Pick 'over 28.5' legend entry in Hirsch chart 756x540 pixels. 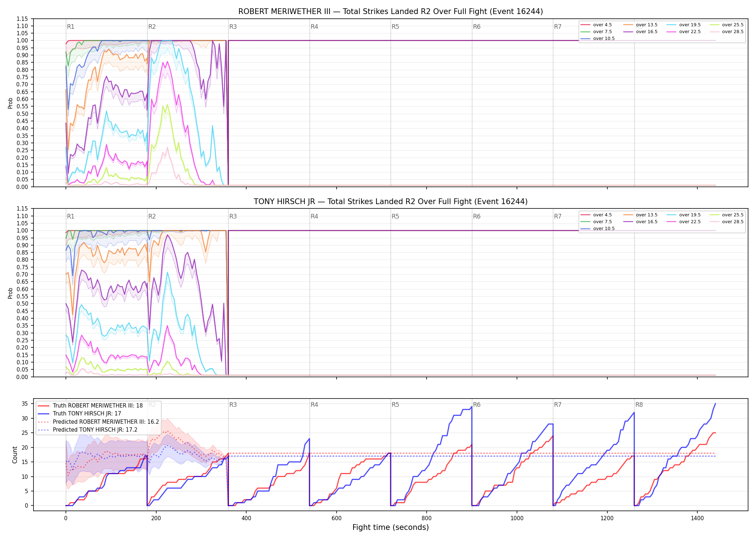click(x=726, y=222)
